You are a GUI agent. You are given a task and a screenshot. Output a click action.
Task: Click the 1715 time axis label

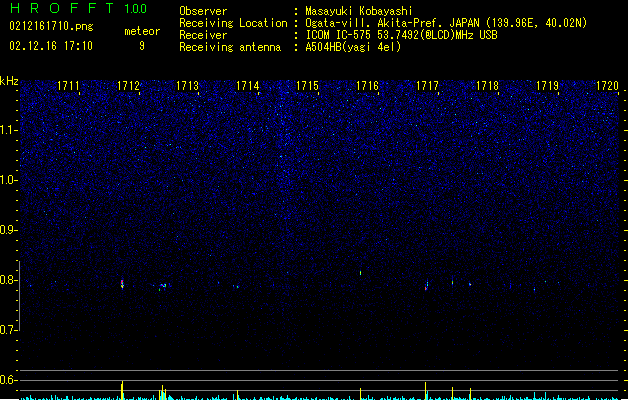[x=307, y=86]
